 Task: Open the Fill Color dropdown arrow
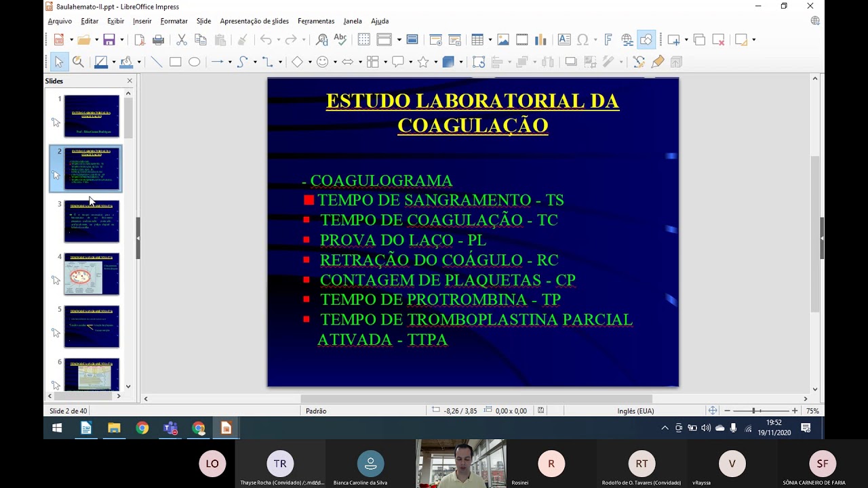[x=138, y=62]
